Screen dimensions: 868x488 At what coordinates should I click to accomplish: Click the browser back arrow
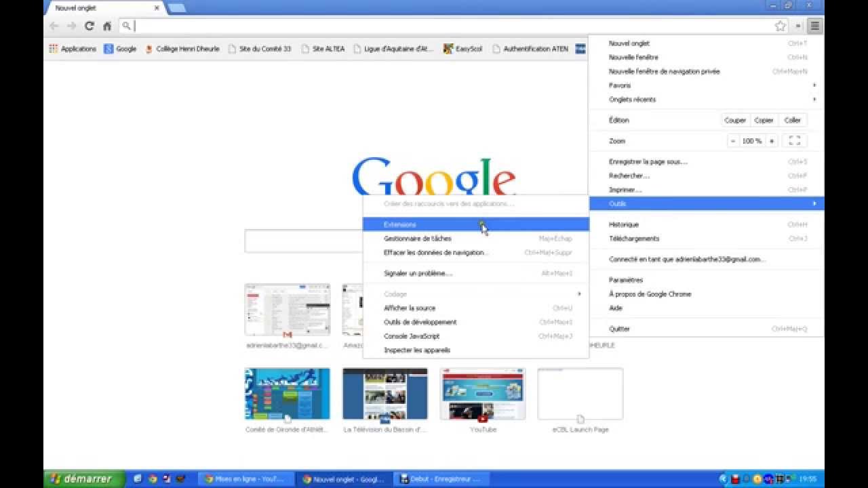[54, 26]
